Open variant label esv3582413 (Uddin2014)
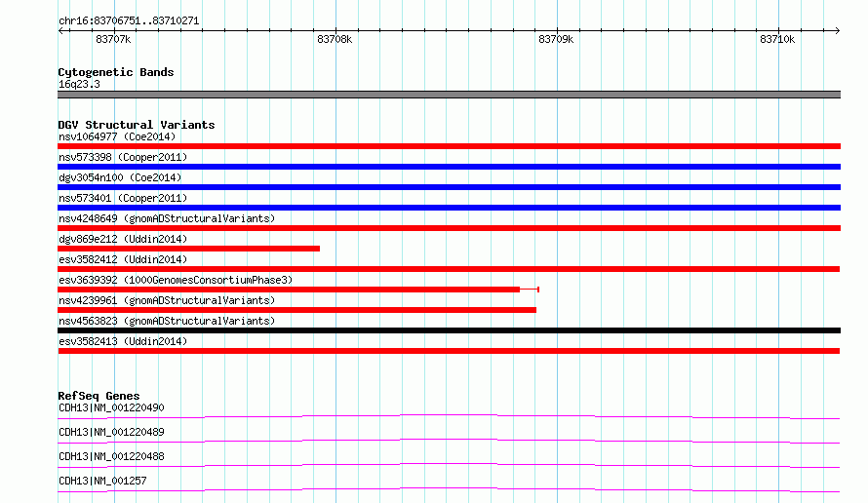This screenshot has height=503, width=868. [123, 341]
